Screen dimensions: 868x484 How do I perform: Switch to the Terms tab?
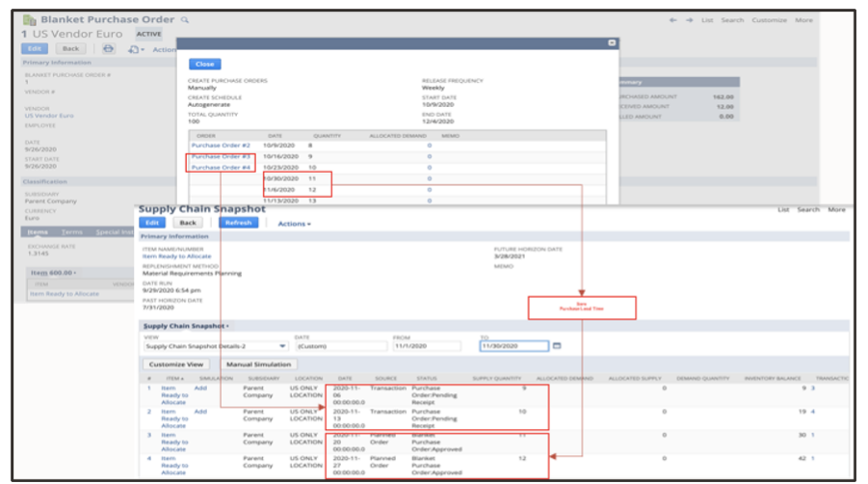pos(72,232)
